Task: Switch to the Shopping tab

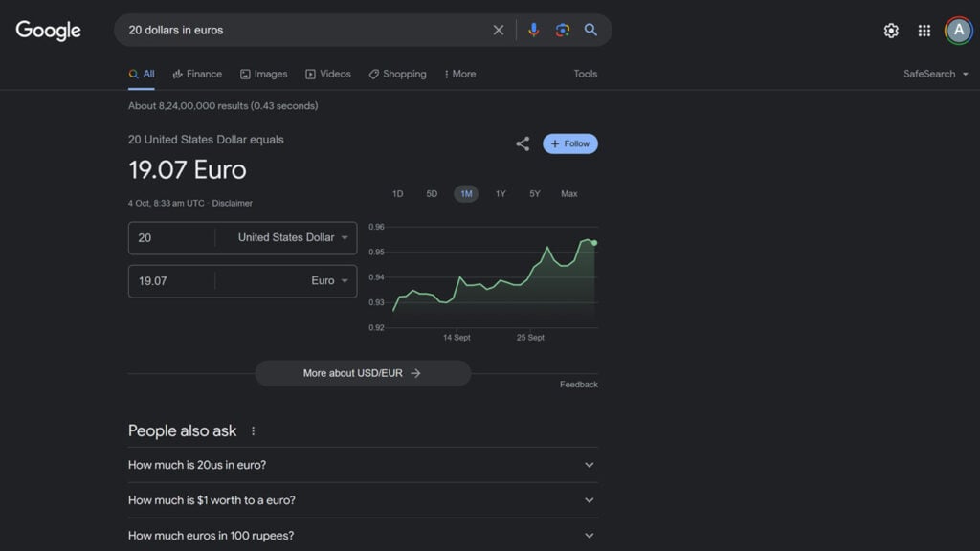Action: 397,74
